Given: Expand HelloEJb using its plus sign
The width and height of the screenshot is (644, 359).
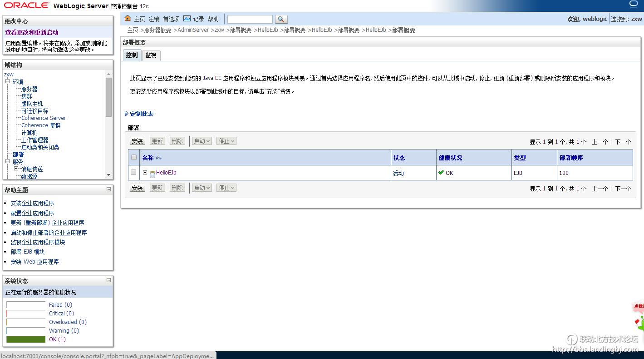Looking at the screenshot, I should (144, 173).
